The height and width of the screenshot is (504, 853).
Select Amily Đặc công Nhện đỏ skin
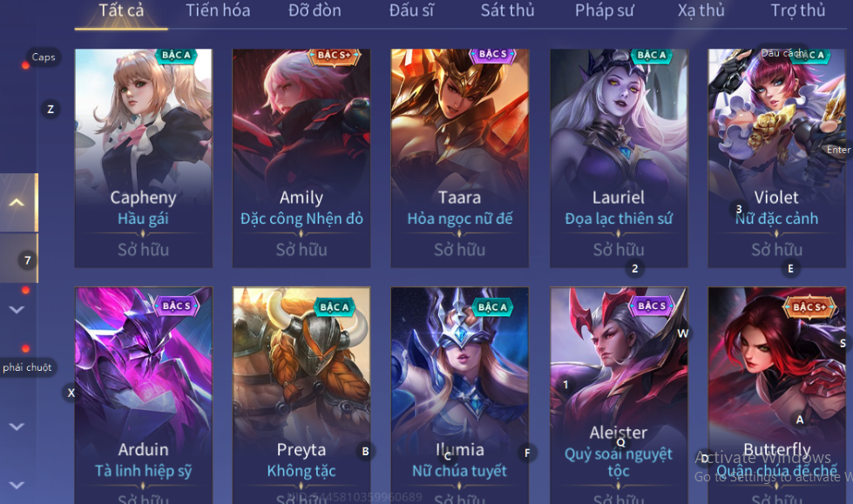[301, 158]
